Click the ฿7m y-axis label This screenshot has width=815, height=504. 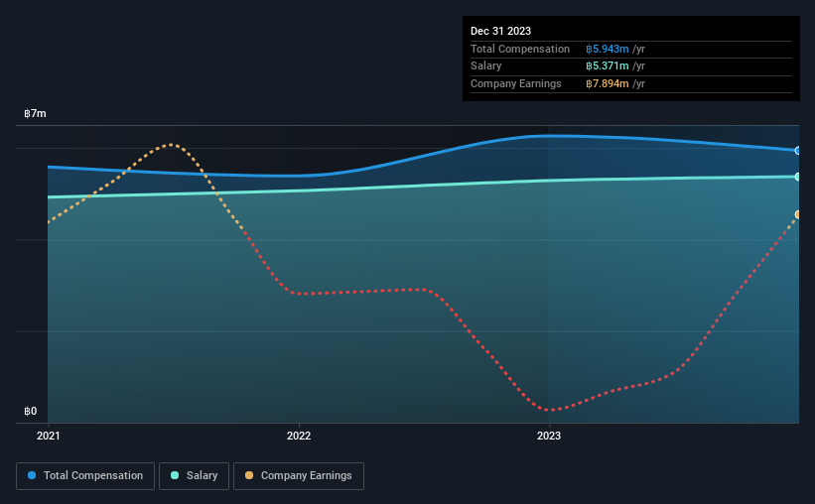(35, 113)
